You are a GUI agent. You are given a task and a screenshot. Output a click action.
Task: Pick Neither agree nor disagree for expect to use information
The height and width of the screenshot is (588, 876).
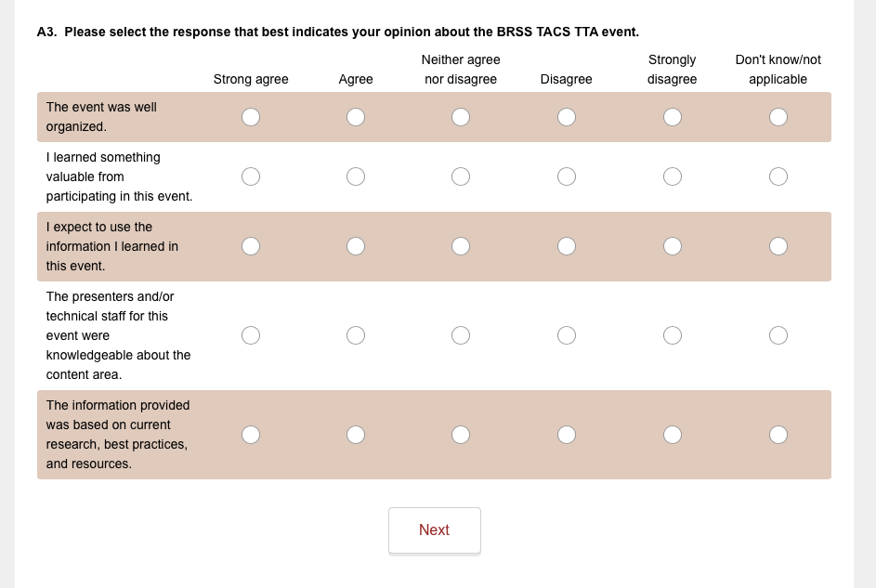tap(461, 246)
